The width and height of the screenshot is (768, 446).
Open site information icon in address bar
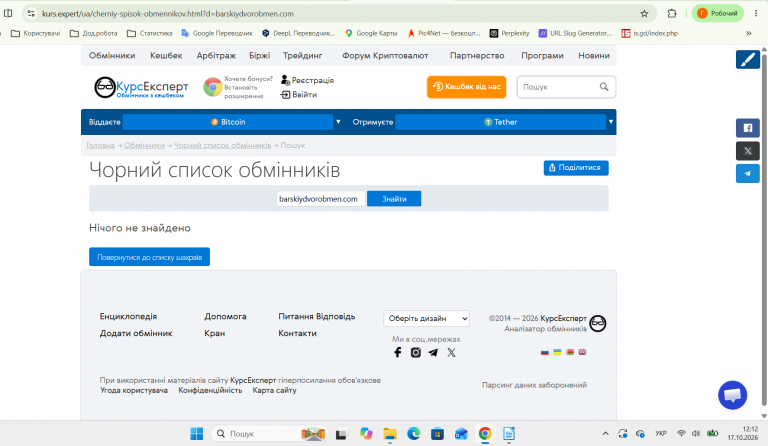(31, 14)
